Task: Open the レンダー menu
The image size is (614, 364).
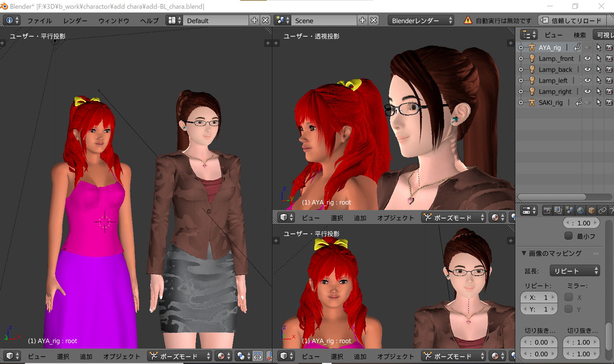Action: coord(75,21)
